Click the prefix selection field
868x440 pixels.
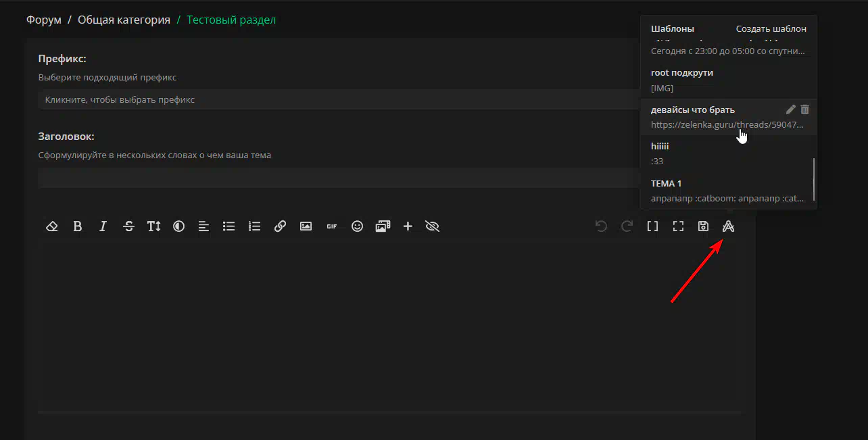click(338, 99)
